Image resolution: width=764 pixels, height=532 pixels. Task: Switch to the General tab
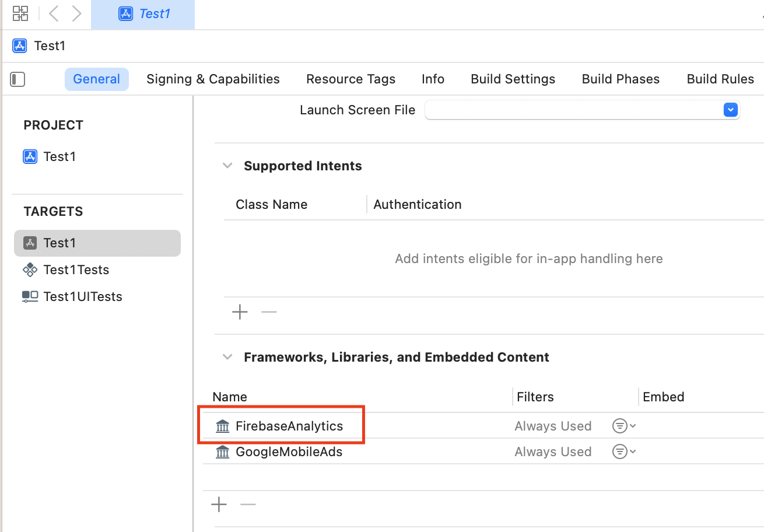[x=97, y=79]
